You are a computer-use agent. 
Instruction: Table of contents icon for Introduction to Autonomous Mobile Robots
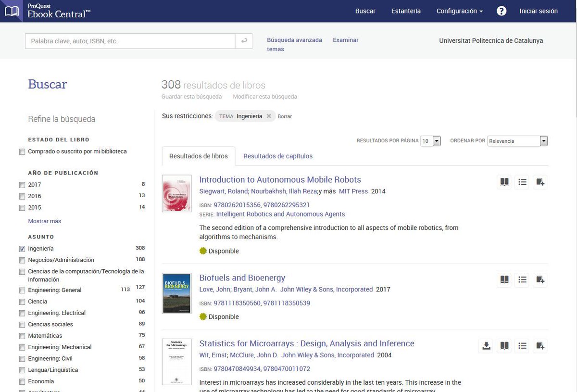522,182
